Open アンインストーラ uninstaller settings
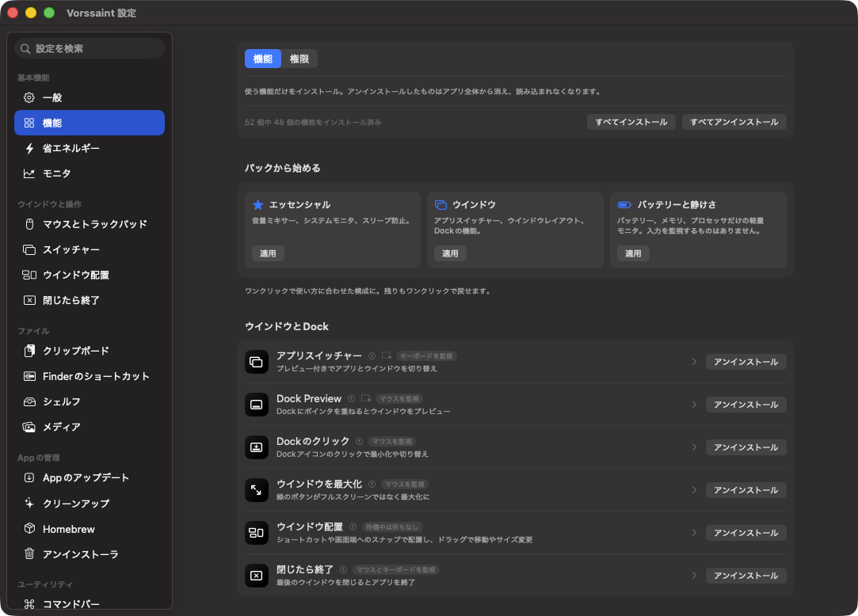 (x=90, y=554)
